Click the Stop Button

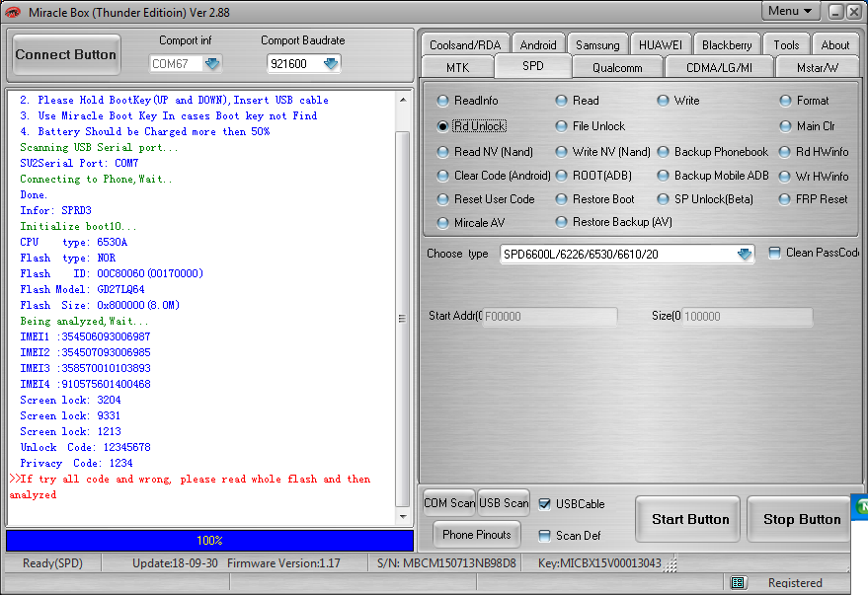point(801,519)
